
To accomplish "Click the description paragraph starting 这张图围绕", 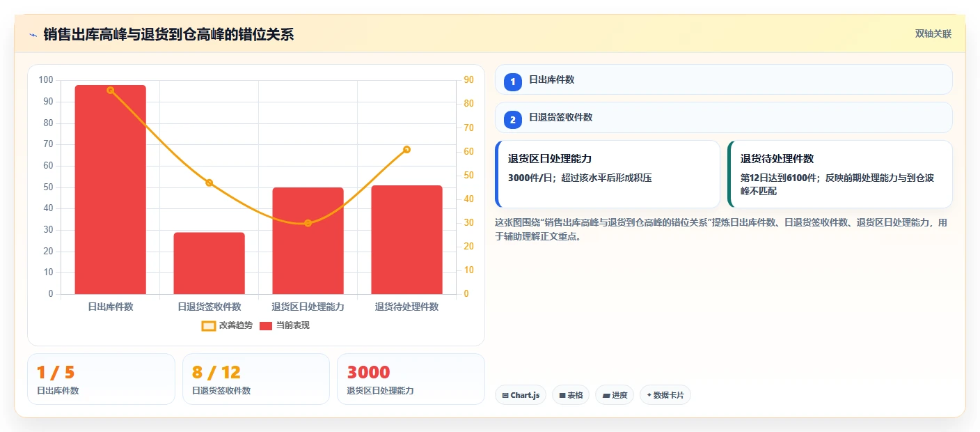I will [x=721, y=229].
